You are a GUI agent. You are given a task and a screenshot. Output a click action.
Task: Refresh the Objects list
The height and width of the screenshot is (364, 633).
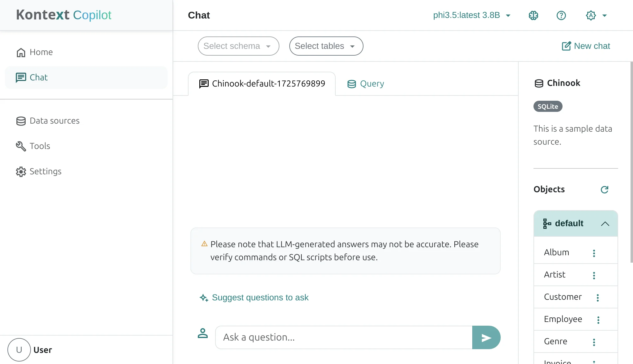pyautogui.click(x=604, y=189)
